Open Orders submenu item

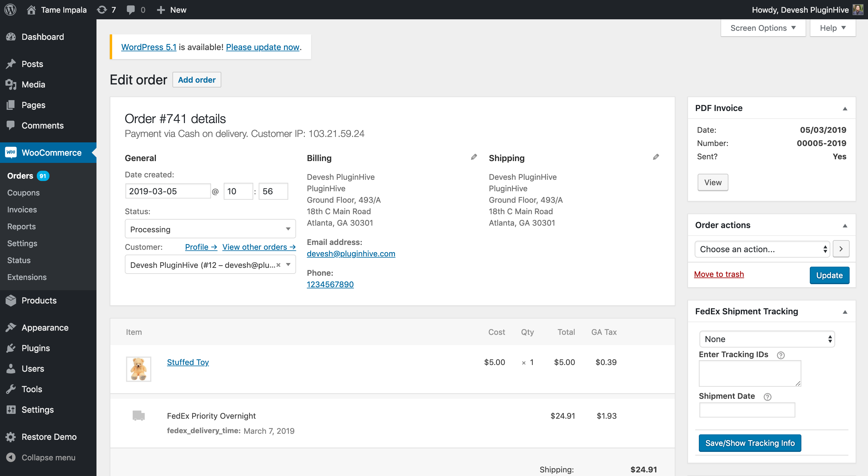(x=20, y=176)
